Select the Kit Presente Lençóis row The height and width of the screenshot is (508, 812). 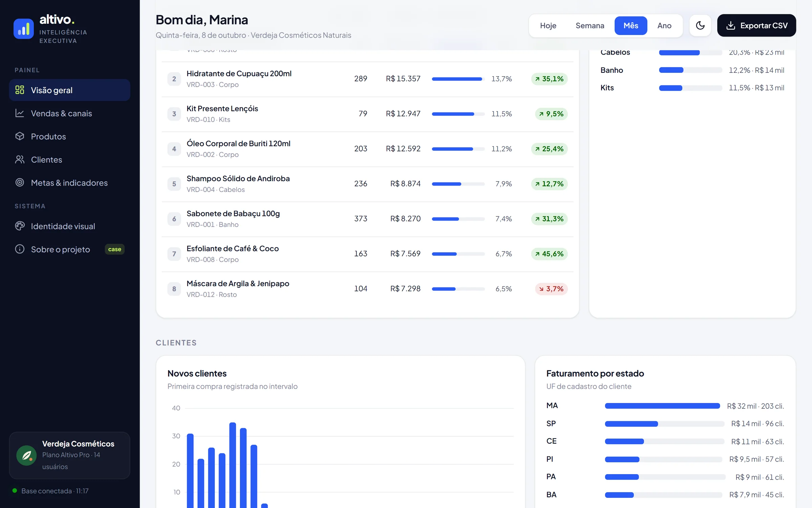(367, 114)
